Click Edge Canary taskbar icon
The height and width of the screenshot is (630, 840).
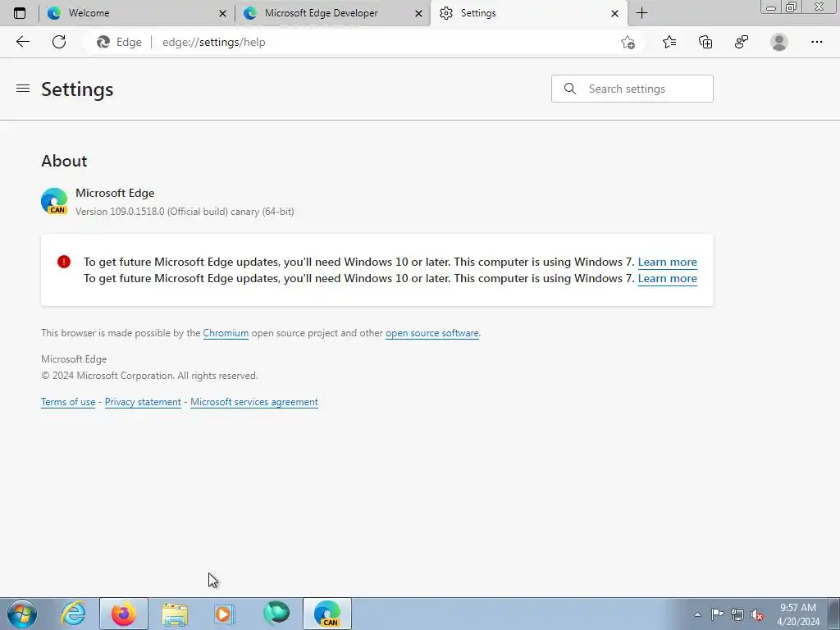[327, 614]
